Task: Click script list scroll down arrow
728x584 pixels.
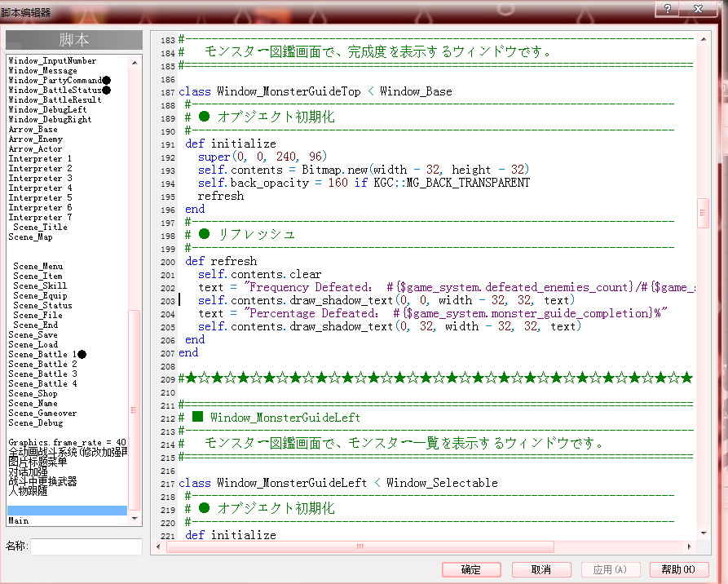Action: click(x=135, y=519)
